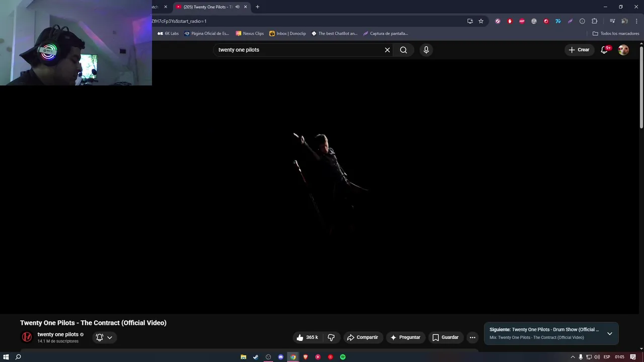Viewport: 644px width, 362px height.
Task: Open subscription notification bell dropdown
Action: (104, 337)
